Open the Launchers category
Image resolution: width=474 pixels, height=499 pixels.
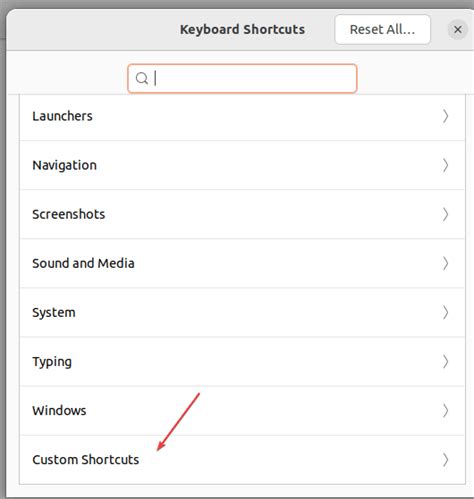[242, 116]
